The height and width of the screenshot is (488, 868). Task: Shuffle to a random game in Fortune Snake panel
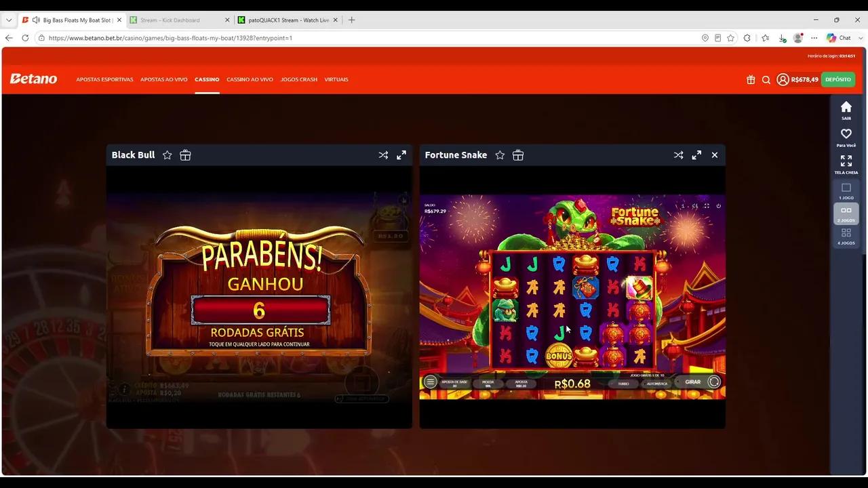(678, 155)
